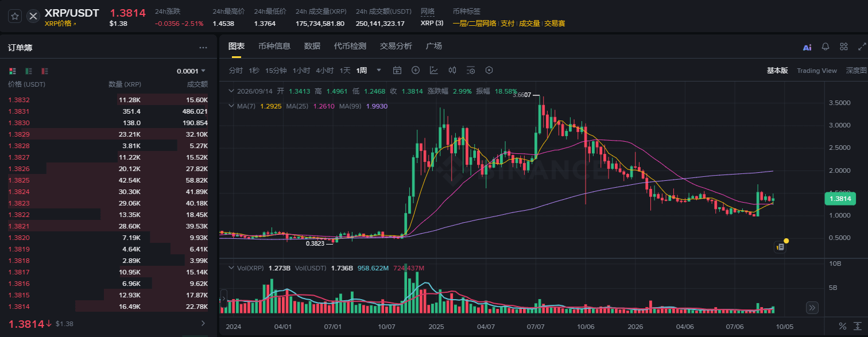
Task: Open chart layout grid icon
Action: click(844, 47)
